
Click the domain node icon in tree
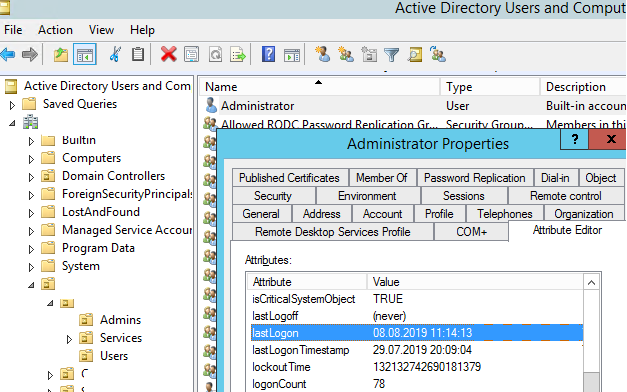30,122
